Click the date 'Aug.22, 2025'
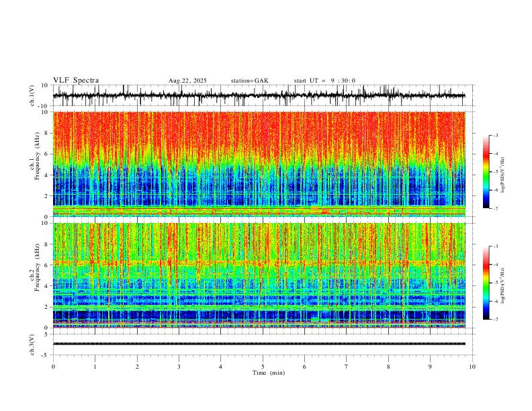Image resolution: width=532 pixels, height=411 pixels. click(x=187, y=81)
